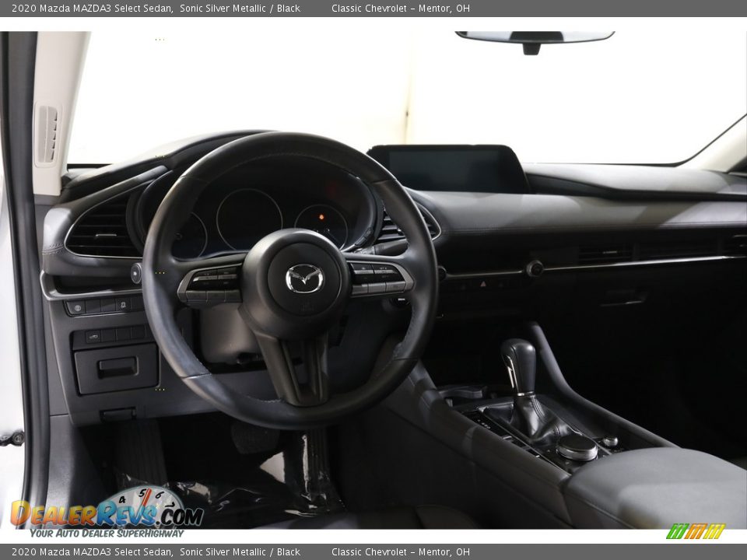The image size is (747, 560).
Task: Click the round knob on center dash trim
Action: click(535, 268)
